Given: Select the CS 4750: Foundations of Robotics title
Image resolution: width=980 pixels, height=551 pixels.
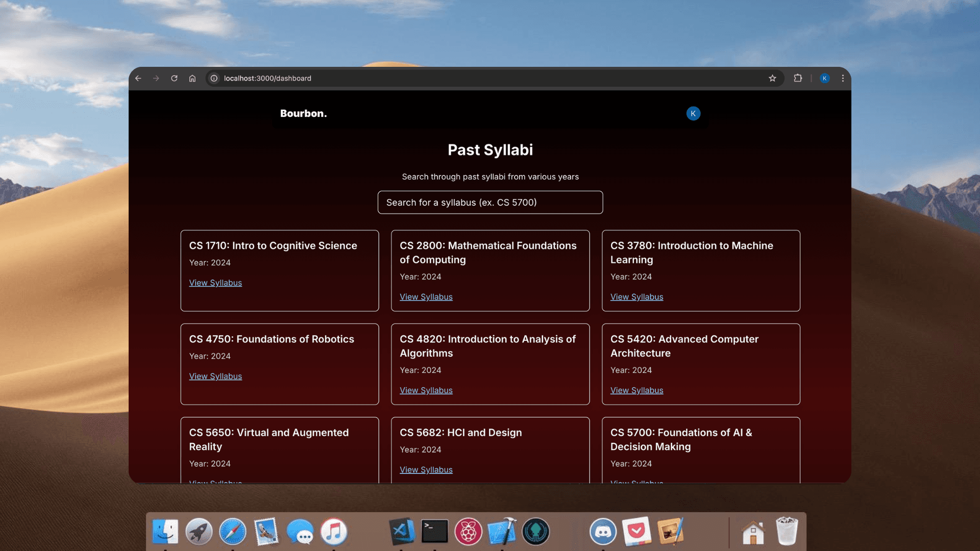Looking at the screenshot, I should pyautogui.click(x=272, y=339).
